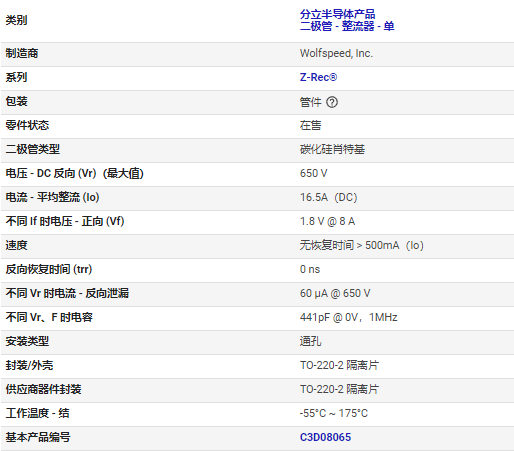Click the 封装/外壳 row label

pos(29,365)
